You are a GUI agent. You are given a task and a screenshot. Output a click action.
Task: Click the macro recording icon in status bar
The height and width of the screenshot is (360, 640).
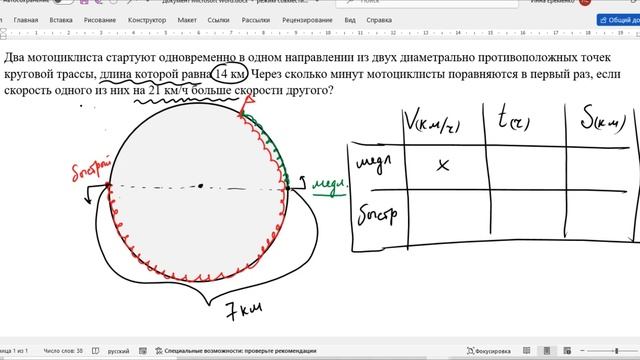[143, 351]
